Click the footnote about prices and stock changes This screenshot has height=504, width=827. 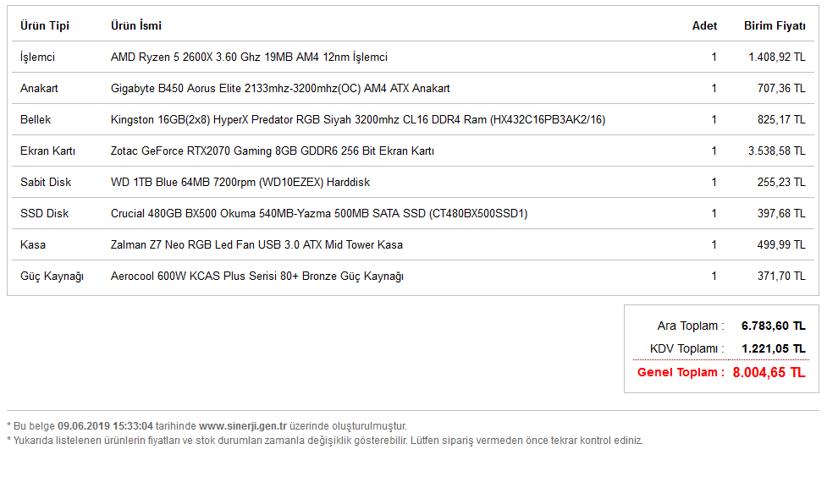pyautogui.click(x=325, y=441)
